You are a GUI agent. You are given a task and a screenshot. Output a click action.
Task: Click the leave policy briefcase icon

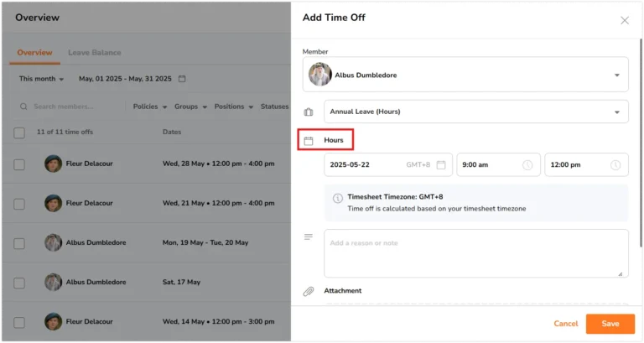click(x=309, y=112)
